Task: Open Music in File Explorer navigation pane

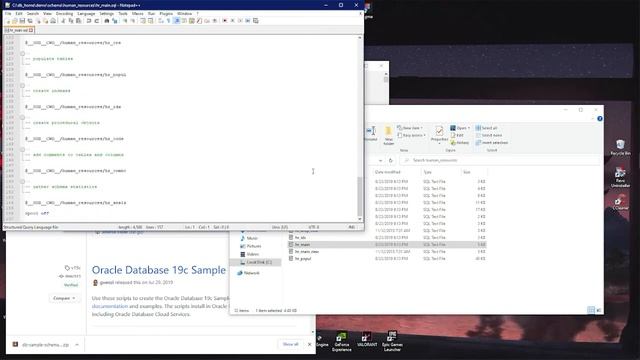Action: (x=249, y=238)
